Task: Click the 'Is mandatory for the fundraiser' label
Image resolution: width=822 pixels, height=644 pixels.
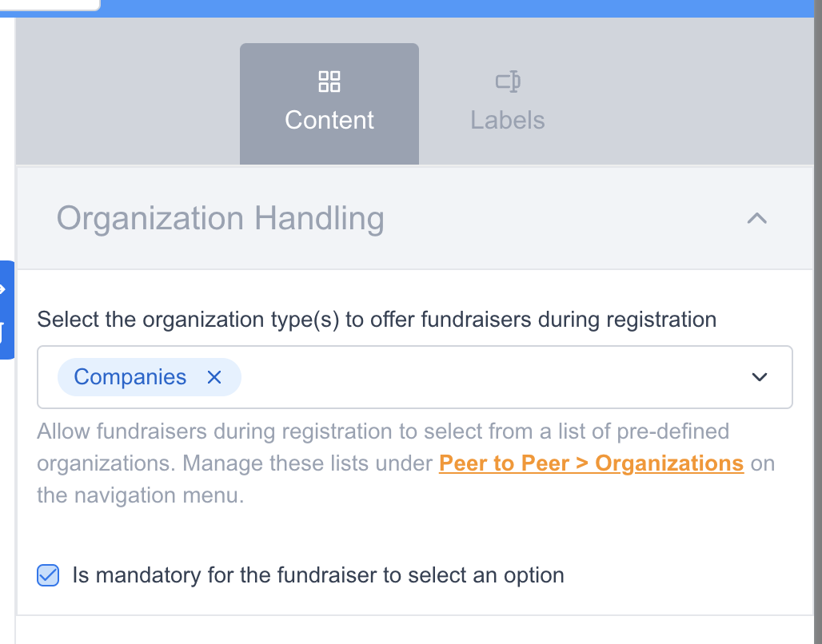Action: [x=318, y=575]
